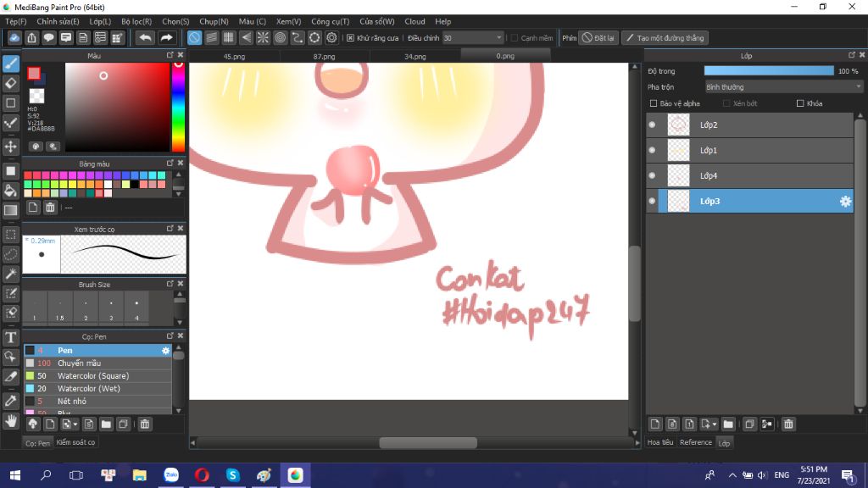Viewport: 868px width, 488px height.
Task: Select the Eraser tool
Action: tap(10, 84)
